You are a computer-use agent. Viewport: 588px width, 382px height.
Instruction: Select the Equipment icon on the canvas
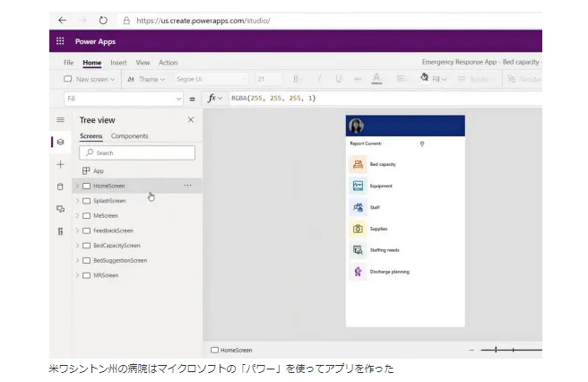[358, 186]
